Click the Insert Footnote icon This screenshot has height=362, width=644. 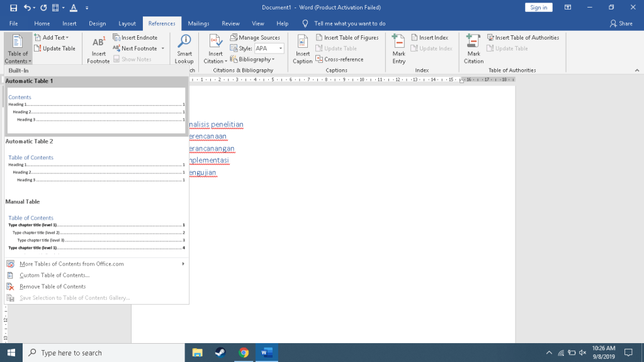(98, 43)
